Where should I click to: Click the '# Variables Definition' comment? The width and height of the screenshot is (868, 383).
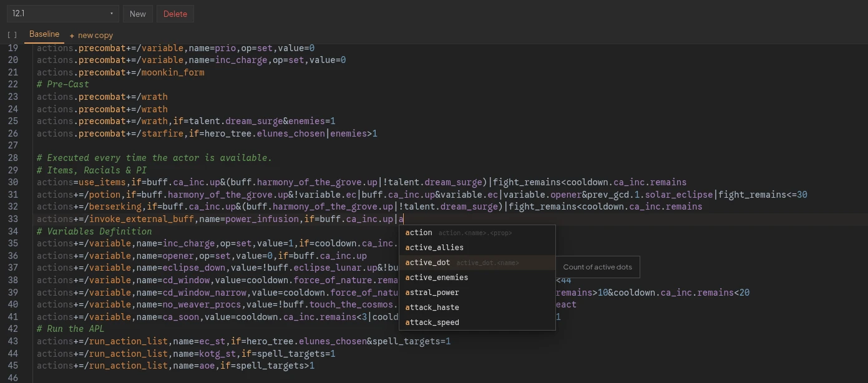(x=94, y=231)
